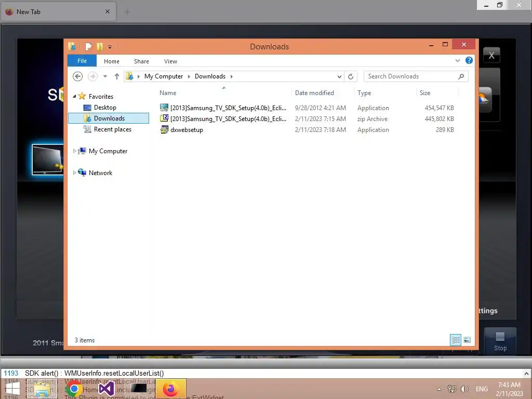Open the recent locations dropdown arrow
The height and width of the screenshot is (399, 532).
pyautogui.click(x=105, y=76)
